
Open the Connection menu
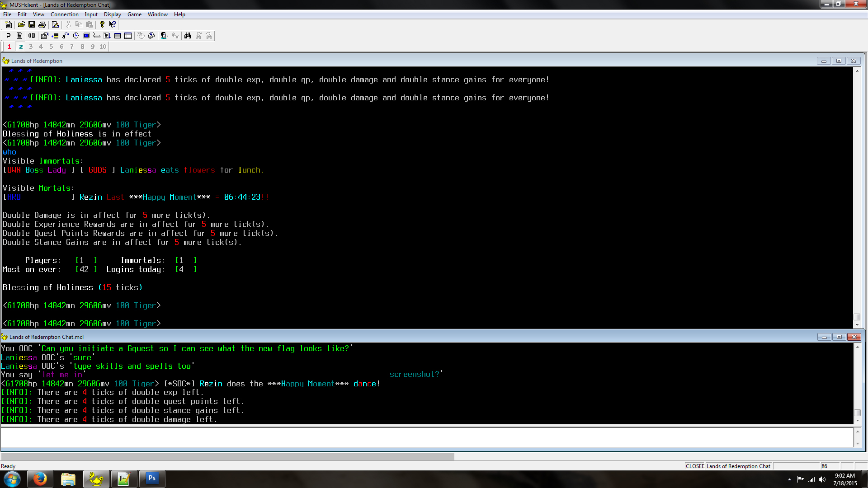point(65,14)
